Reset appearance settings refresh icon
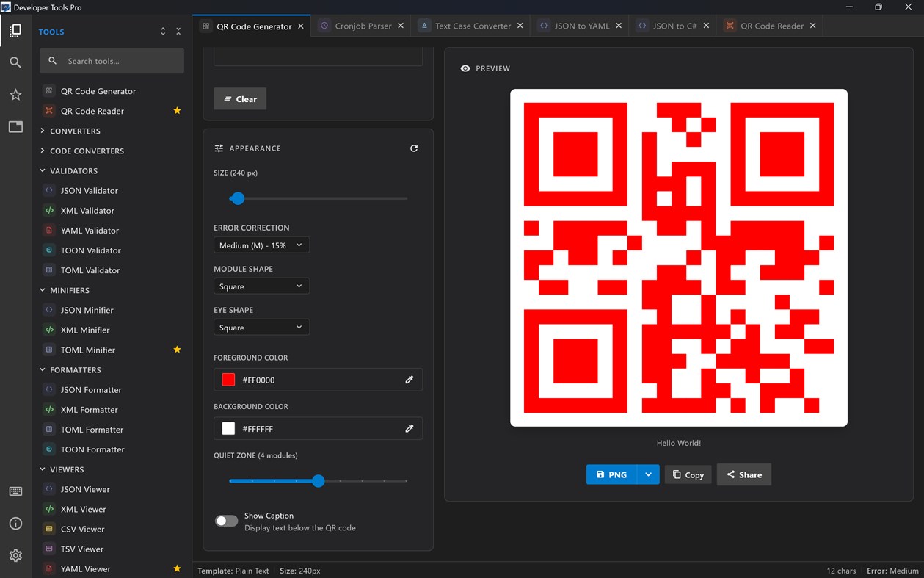 tap(414, 148)
